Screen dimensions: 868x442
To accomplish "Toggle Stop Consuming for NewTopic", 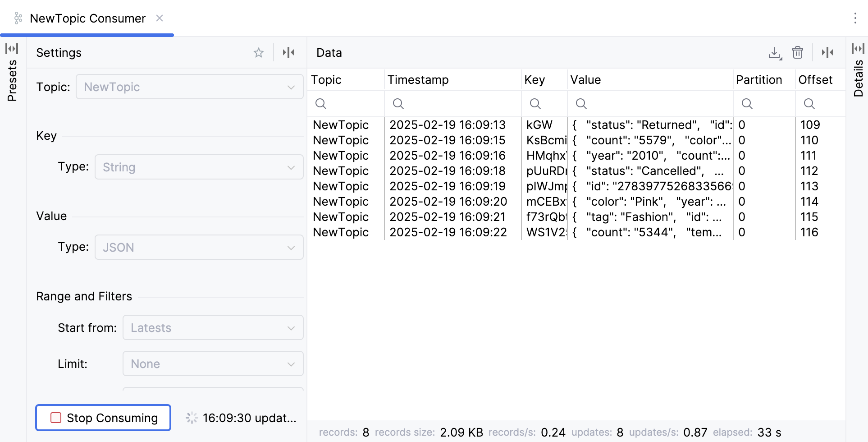I will [x=103, y=418].
